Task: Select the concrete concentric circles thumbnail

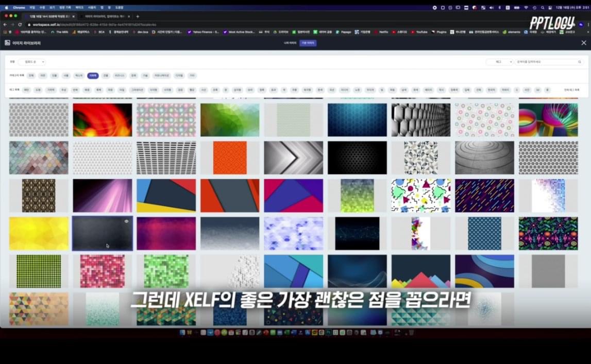Action: [484, 158]
